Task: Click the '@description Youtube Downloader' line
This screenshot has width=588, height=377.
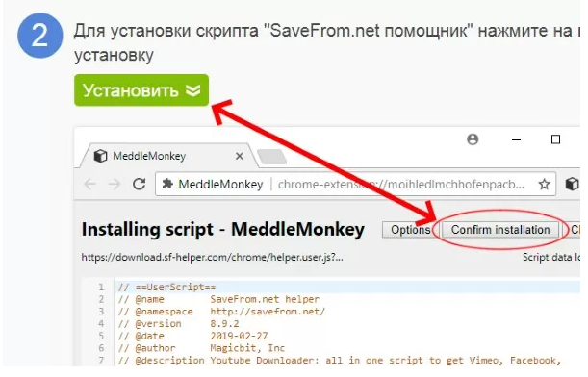Action: pyautogui.click(x=340, y=361)
